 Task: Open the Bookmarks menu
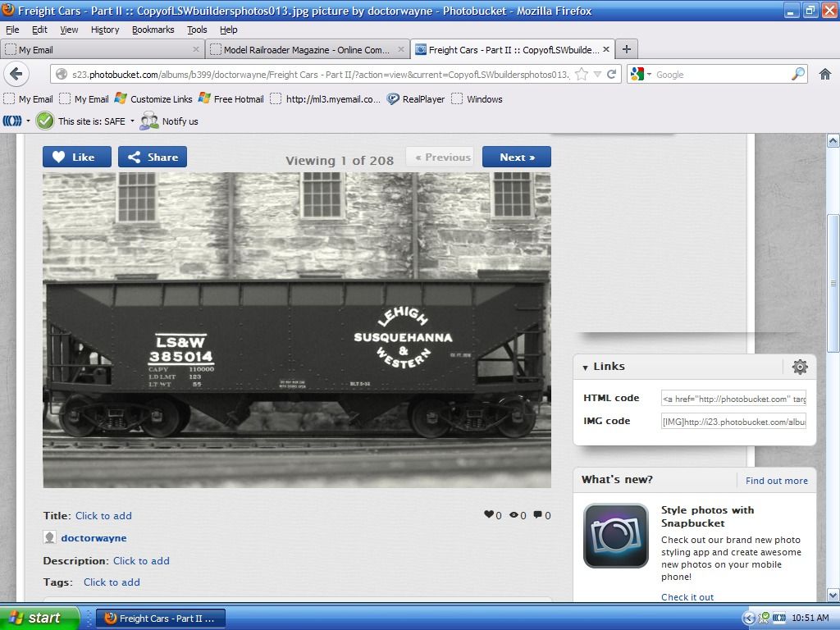point(153,30)
